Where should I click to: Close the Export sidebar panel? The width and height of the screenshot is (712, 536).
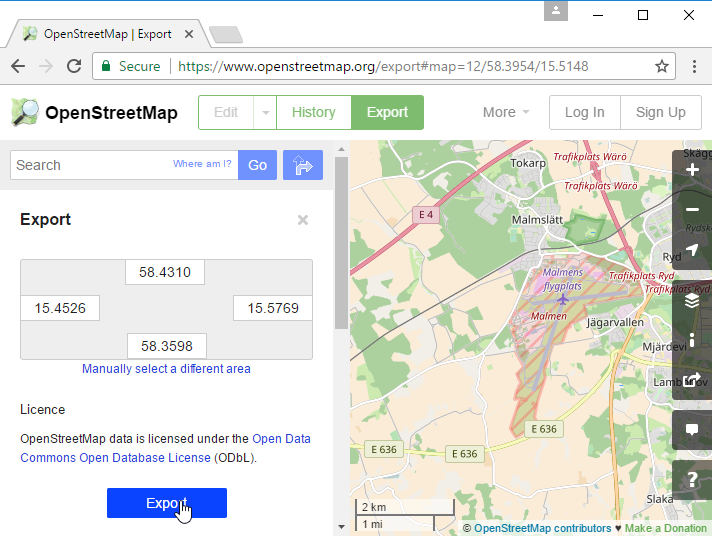point(303,220)
